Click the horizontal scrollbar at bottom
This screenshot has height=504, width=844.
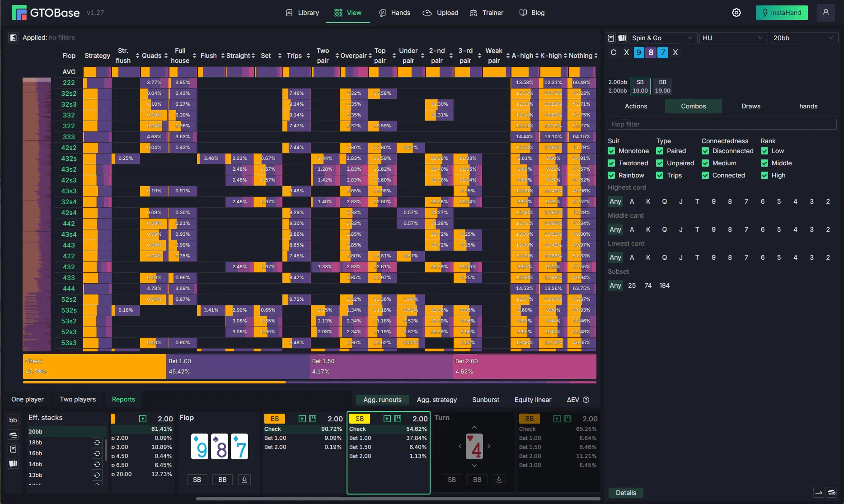pos(398,499)
